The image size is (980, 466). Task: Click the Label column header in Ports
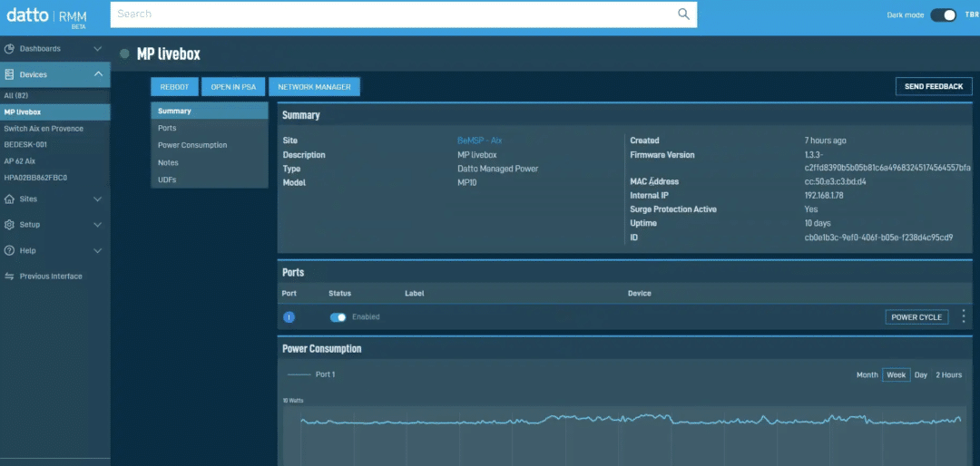pos(415,293)
